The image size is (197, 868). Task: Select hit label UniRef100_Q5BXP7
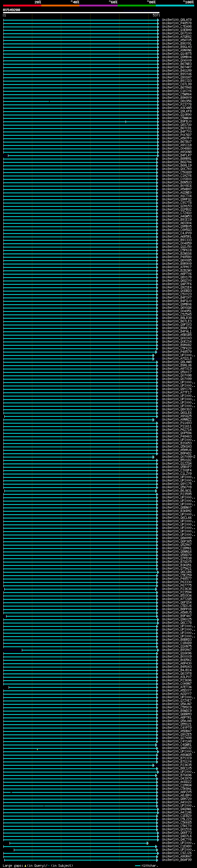[177, 467]
